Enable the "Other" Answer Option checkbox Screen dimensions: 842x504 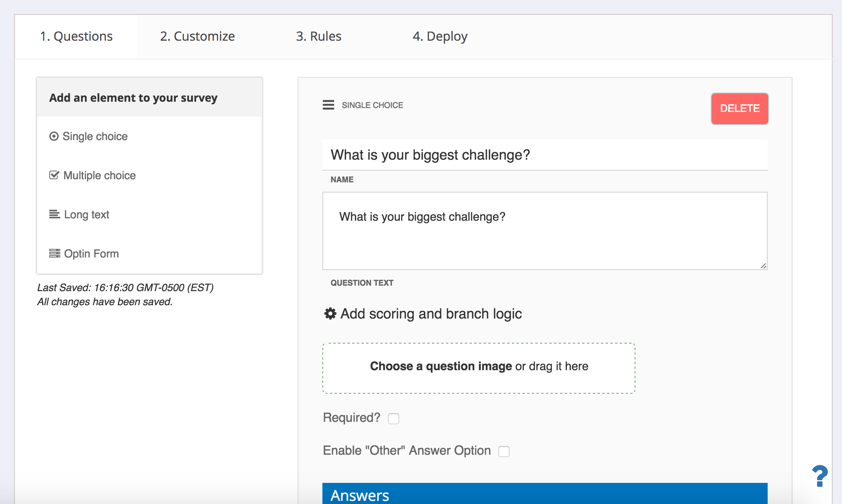[504, 452]
